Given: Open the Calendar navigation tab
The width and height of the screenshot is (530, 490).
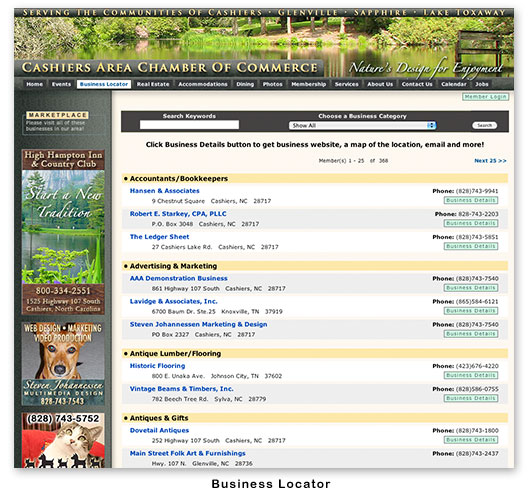Looking at the screenshot, I should click(x=454, y=84).
